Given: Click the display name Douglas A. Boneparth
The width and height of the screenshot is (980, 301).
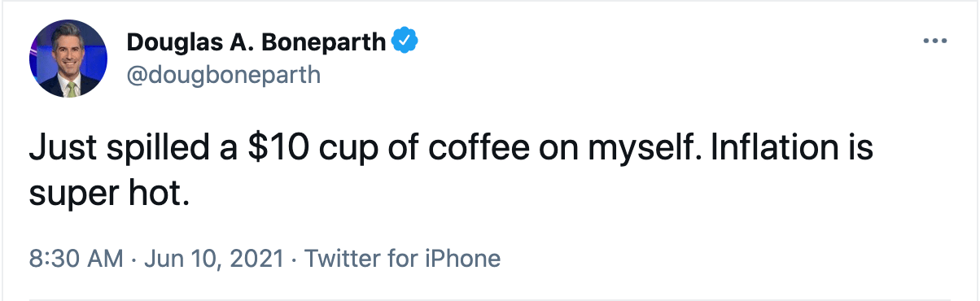Looking at the screenshot, I should click(256, 41).
